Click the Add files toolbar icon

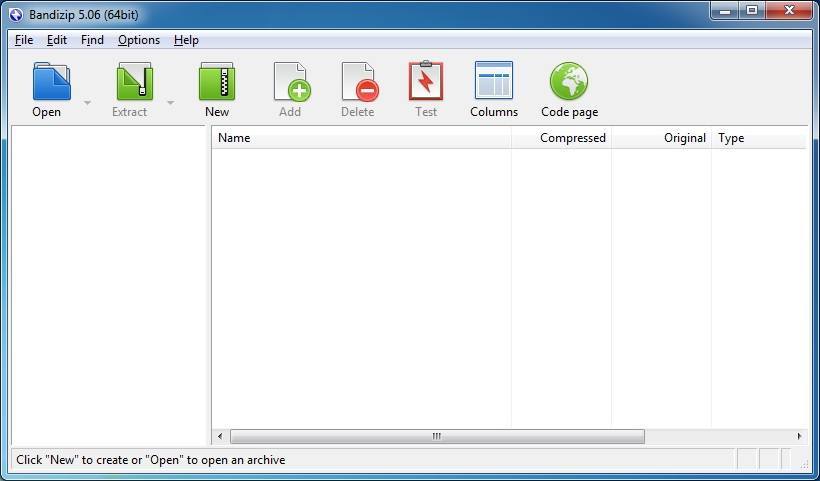(292, 82)
